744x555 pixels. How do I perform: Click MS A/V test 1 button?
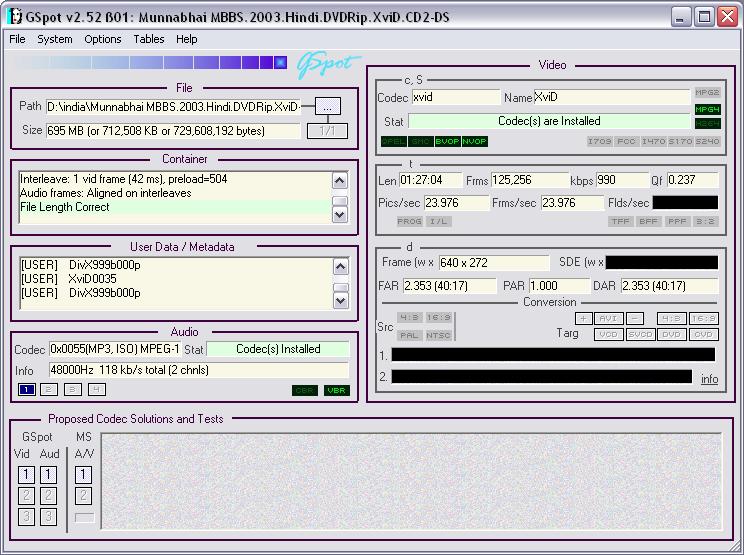tap(84, 474)
